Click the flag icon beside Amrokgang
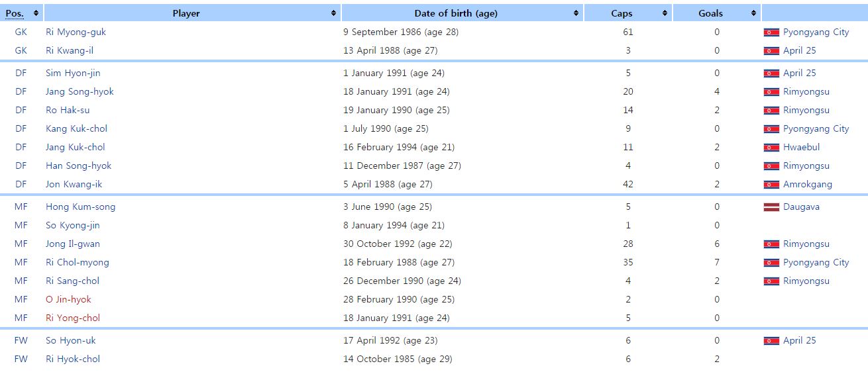Image resolution: width=868 pixels, height=376 pixels. click(x=771, y=185)
